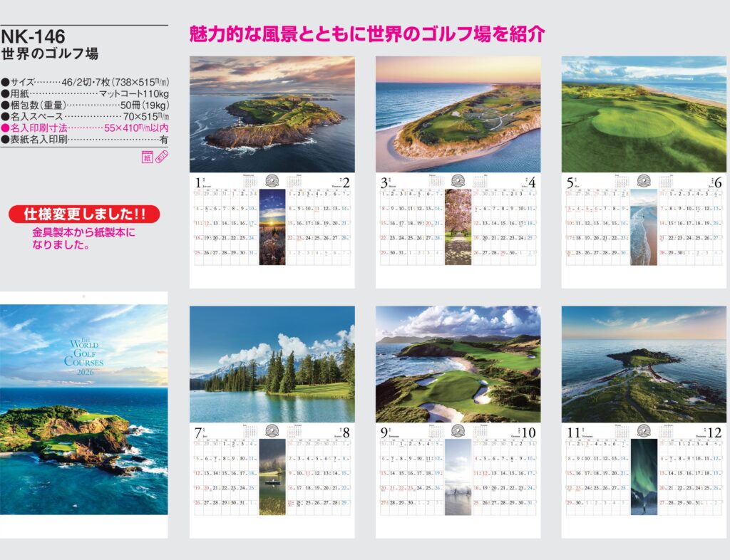Open the lighthouse island golf course photo
The width and height of the screenshot is (730, 560).
click(x=272, y=114)
